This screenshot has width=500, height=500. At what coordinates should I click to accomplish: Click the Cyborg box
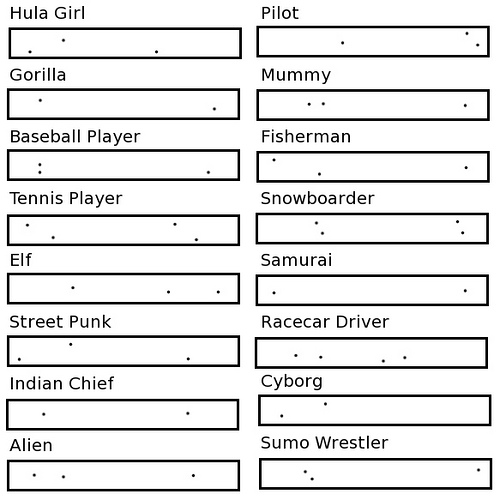(375, 410)
